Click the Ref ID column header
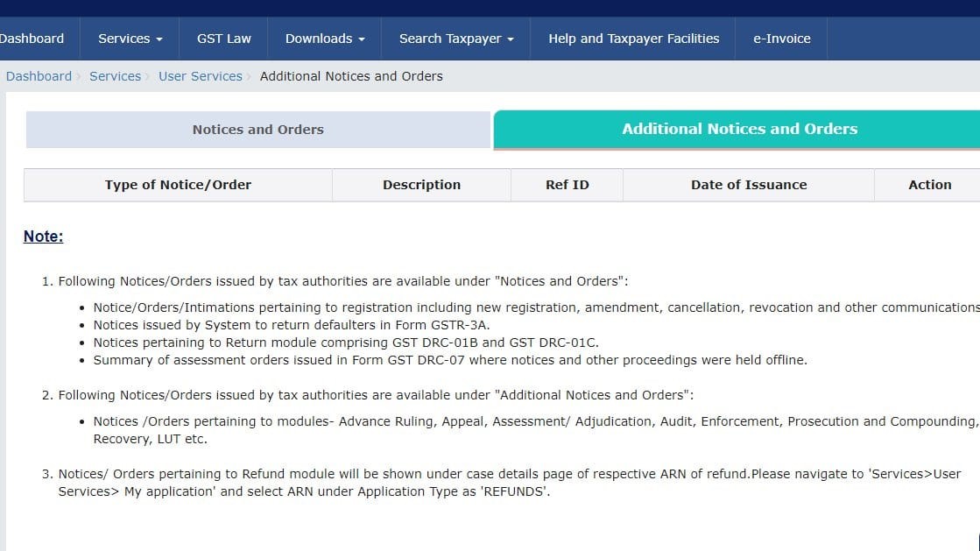Screen dimensions: 980x551 pos(567,185)
